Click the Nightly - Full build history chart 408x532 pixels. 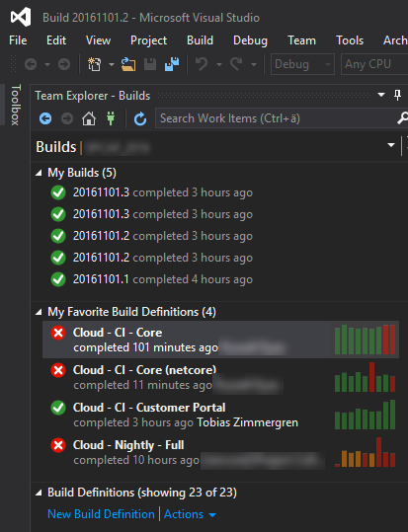[365, 452]
